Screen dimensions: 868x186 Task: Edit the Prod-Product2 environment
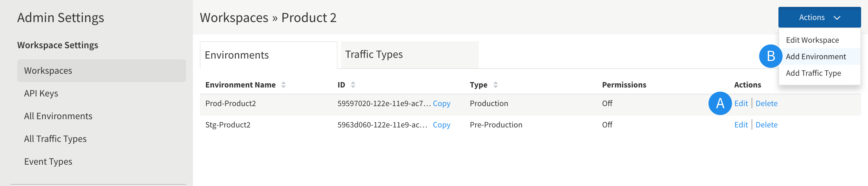[x=741, y=103]
